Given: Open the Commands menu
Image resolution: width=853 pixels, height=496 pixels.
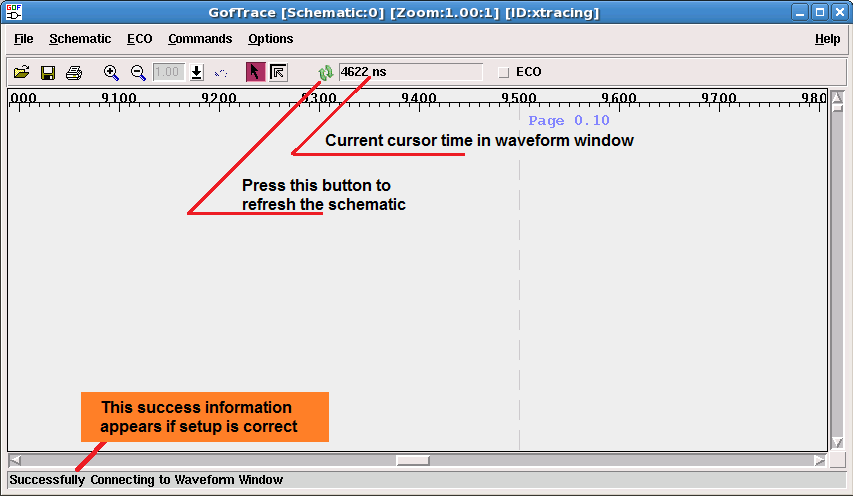Looking at the screenshot, I should tap(200, 39).
